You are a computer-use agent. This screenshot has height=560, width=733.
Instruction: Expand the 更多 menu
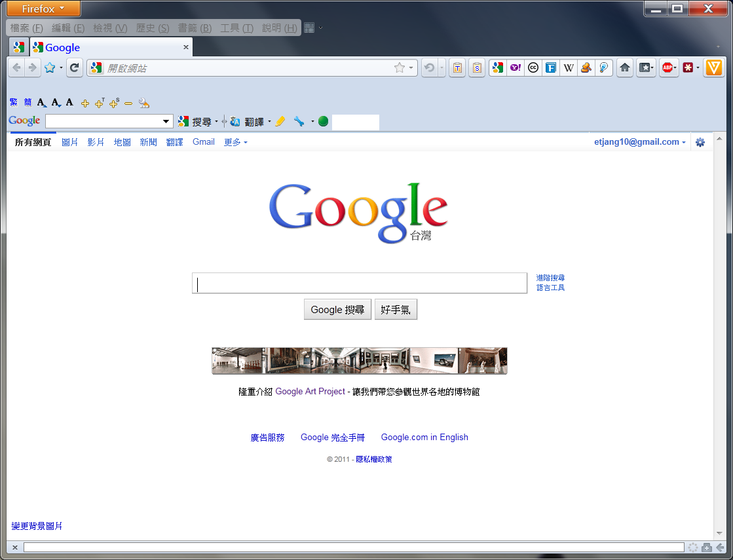click(x=235, y=142)
